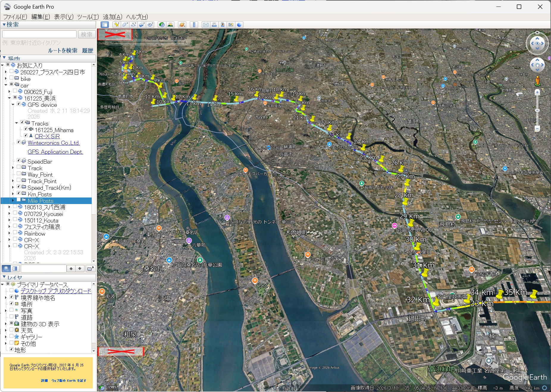This screenshot has width=551, height=392.
Task: Open the 表示(V) menu
Action: point(64,17)
